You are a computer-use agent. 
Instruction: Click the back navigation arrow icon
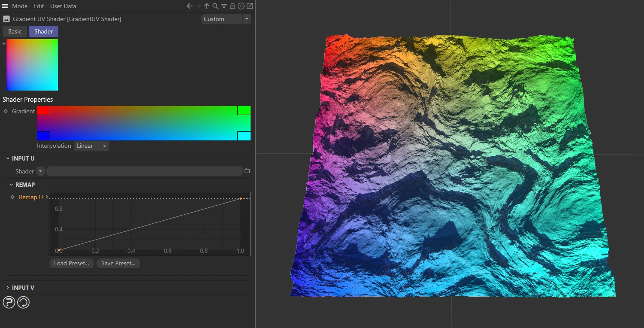(x=190, y=6)
